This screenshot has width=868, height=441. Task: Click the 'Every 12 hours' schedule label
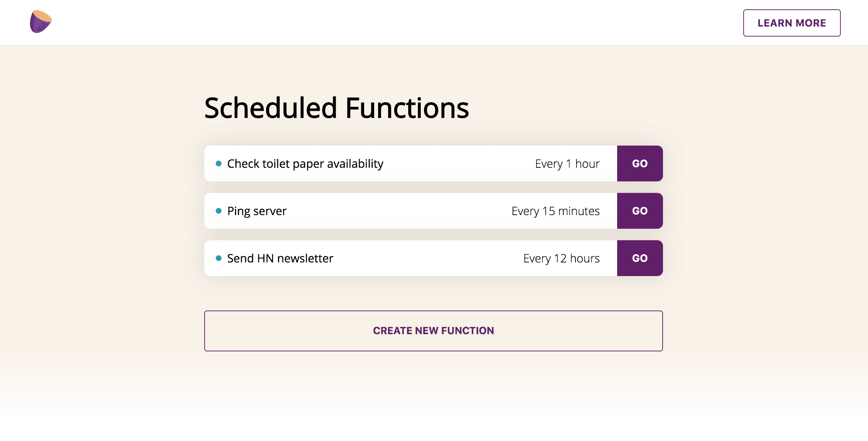coord(561,259)
